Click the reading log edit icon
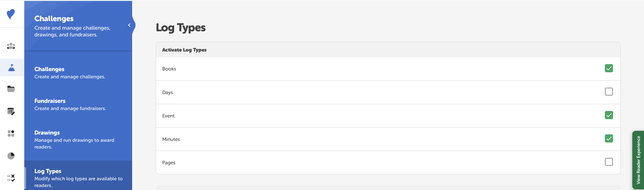The image size is (644, 190). click(11, 111)
